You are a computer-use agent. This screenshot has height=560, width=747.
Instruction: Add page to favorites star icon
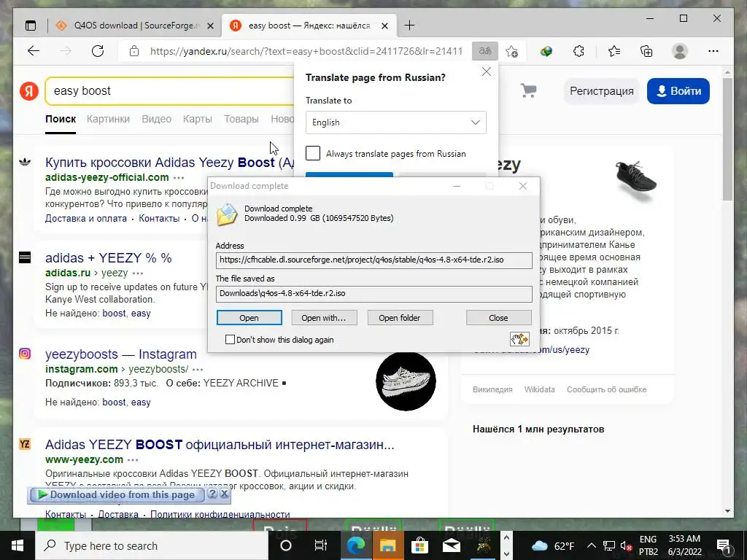click(x=512, y=52)
